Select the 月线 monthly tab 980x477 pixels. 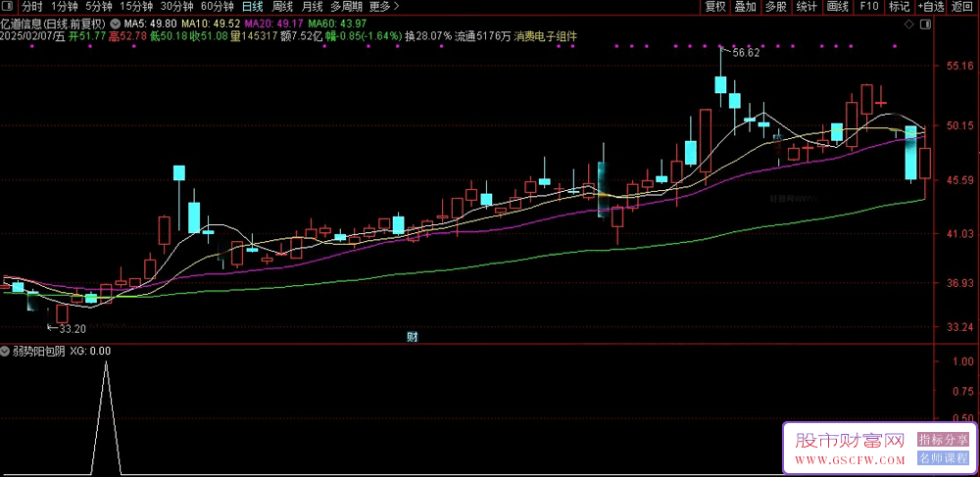(x=312, y=7)
